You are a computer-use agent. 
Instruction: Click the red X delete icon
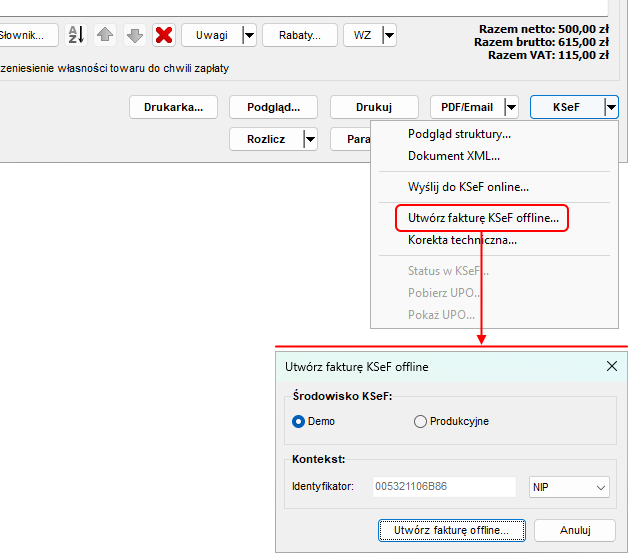(164, 36)
